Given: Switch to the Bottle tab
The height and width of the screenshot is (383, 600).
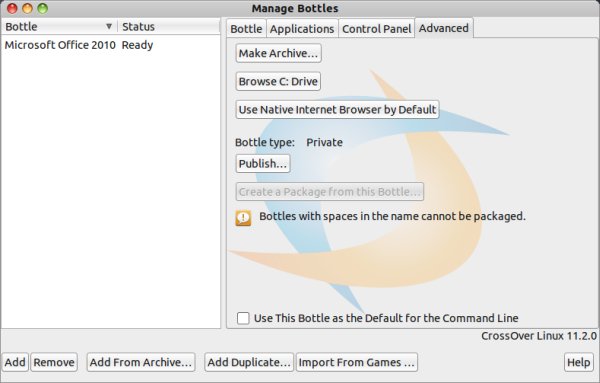Looking at the screenshot, I should pos(246,29).
